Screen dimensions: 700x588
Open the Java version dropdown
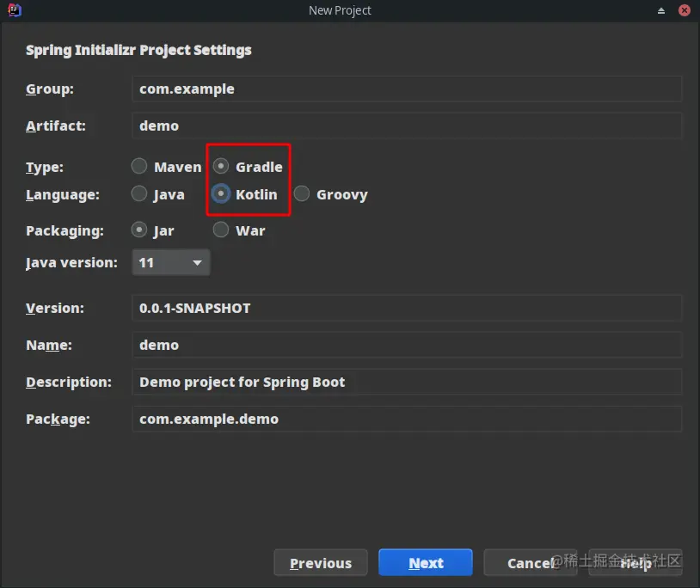click(x=171, y=262)
